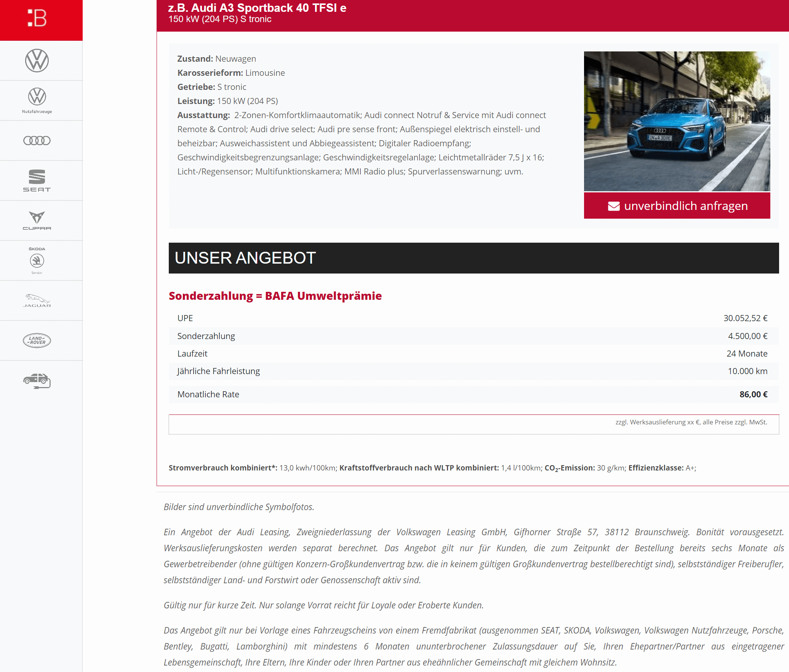
Task: Click the Sonderzahlung value 4.500,00 €
Action: click(x=748, y=336)
